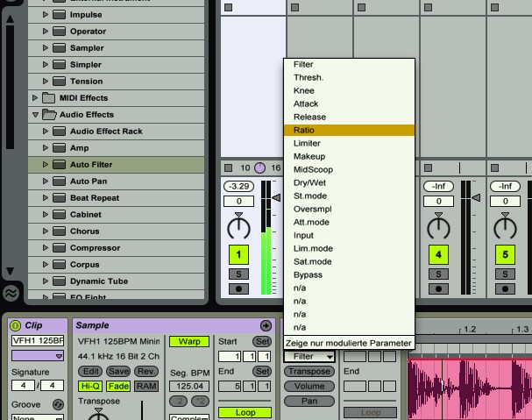Image resolution: width=532 pixels, height=420 pixels.
Task: Expand the Operator device entry
Action: pyautogui.click(x=45, y=32)
